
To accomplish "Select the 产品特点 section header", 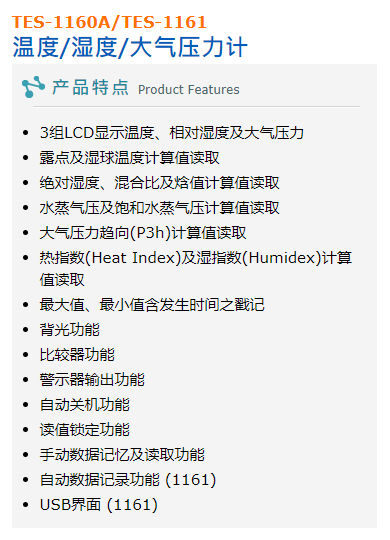I will [91, 87].
